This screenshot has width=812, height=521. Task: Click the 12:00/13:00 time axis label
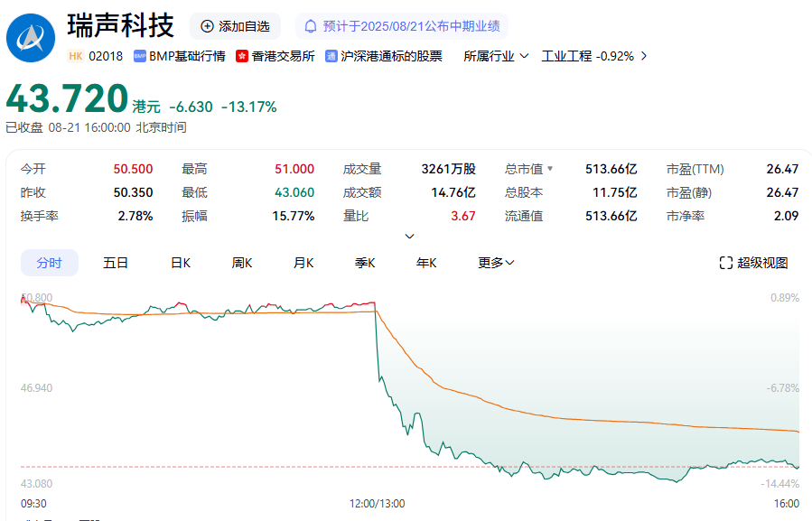click(x=377, y=503)
